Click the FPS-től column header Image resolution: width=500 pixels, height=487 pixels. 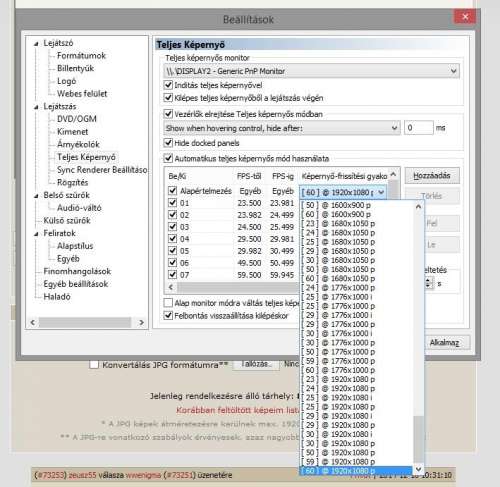point(249,176)
